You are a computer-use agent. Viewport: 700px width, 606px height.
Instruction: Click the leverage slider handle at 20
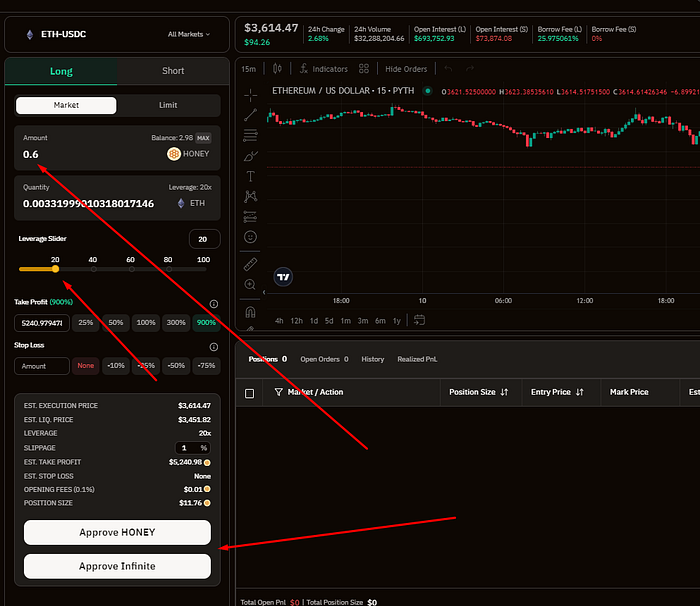55,269
